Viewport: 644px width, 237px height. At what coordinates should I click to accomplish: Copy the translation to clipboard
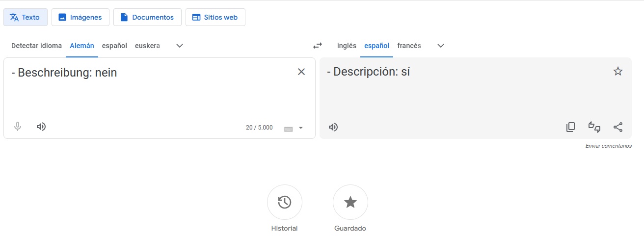pos(570,127)
